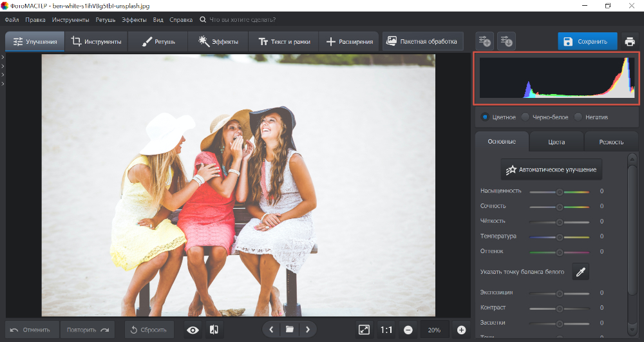
Task: Go to the next photo arrow
Action: click(308, 330)
